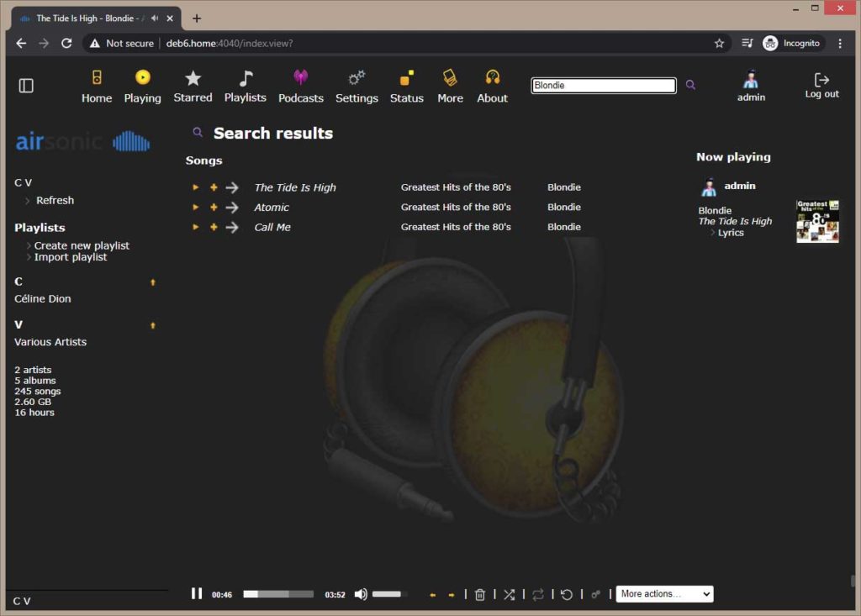Open the More page

tap(450, 87)
